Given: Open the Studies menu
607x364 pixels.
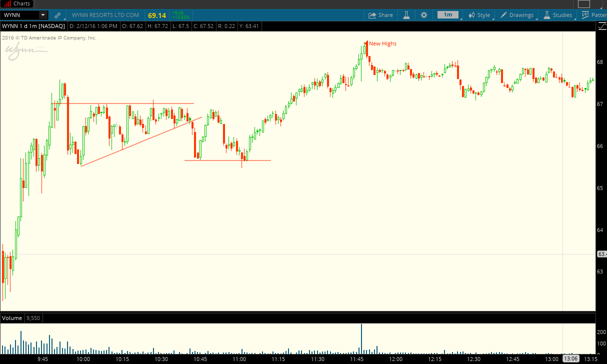Looking at the screenshot, I should coord(557,15).
